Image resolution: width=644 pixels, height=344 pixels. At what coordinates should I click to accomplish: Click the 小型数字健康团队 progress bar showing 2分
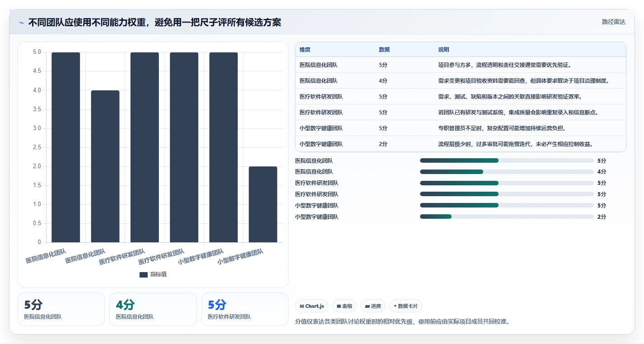pos(507,217)
